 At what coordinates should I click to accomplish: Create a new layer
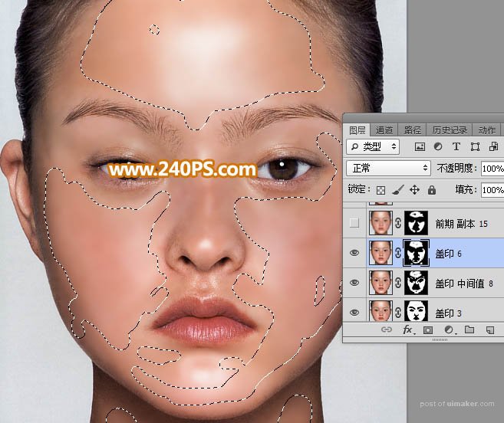pos(490,330)
